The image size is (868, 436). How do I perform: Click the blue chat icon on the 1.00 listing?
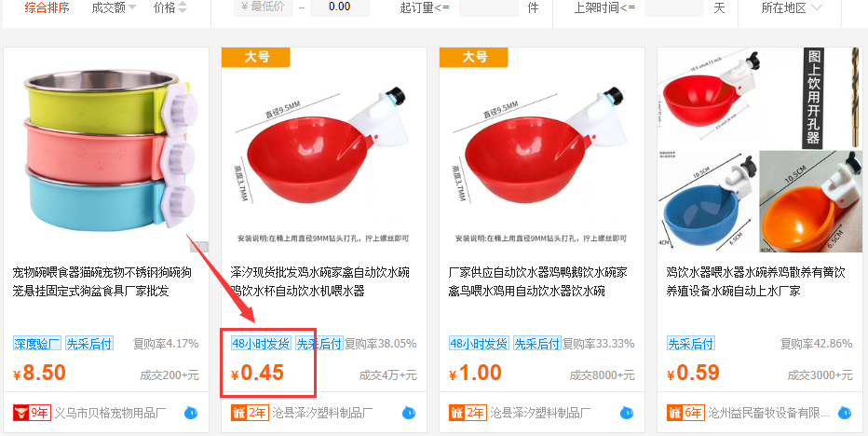[x=627, y=413]
